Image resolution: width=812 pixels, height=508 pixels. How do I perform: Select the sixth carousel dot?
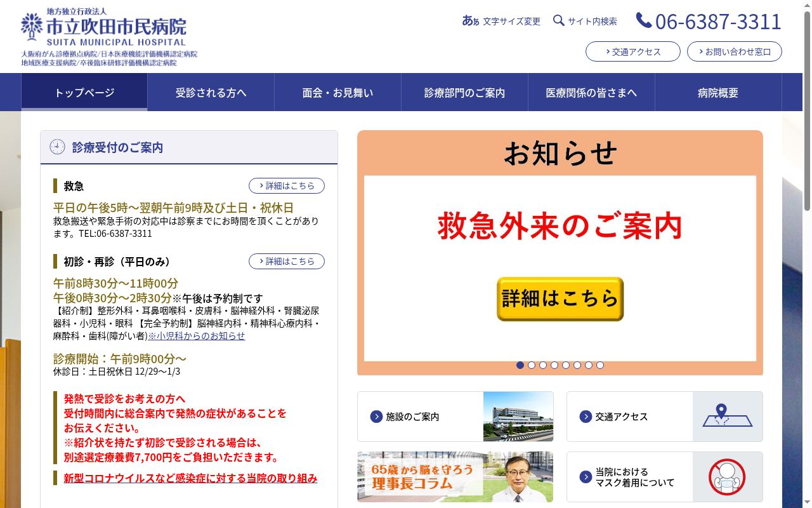point(577,365)
